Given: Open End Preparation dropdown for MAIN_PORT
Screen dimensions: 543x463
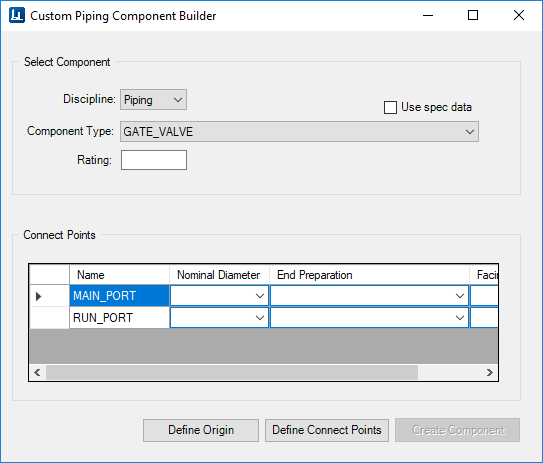Looking at the screenshot, I should [369, 296].
